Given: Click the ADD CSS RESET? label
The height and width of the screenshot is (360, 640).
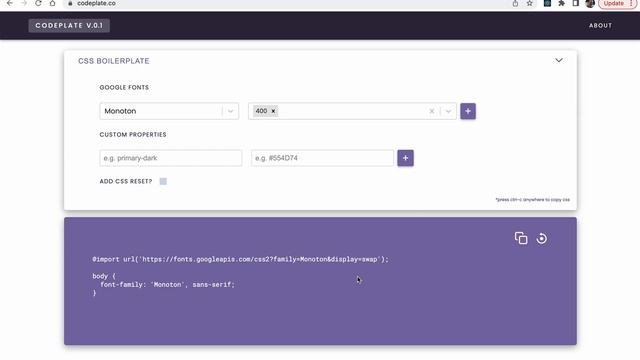Looking at the screenshot, I should click(x=126, y=181).
